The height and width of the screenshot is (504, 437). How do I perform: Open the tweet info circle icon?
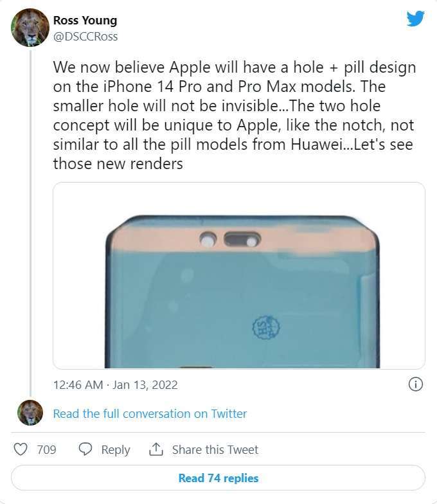415,384
